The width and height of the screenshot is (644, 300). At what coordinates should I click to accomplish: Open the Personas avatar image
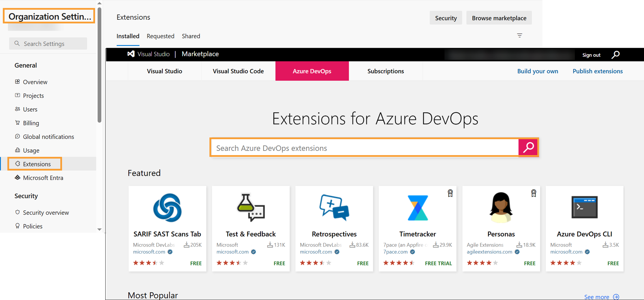point(501,208)
